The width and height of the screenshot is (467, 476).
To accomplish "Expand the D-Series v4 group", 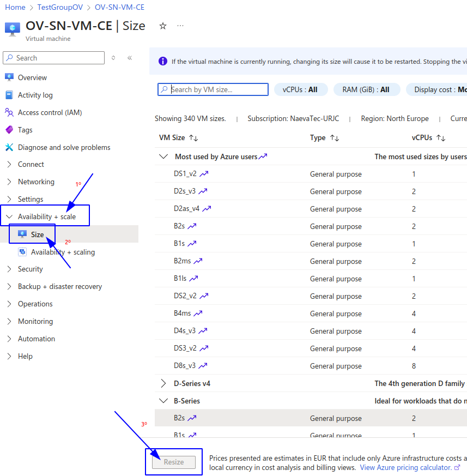I will [x=163, y=383].
